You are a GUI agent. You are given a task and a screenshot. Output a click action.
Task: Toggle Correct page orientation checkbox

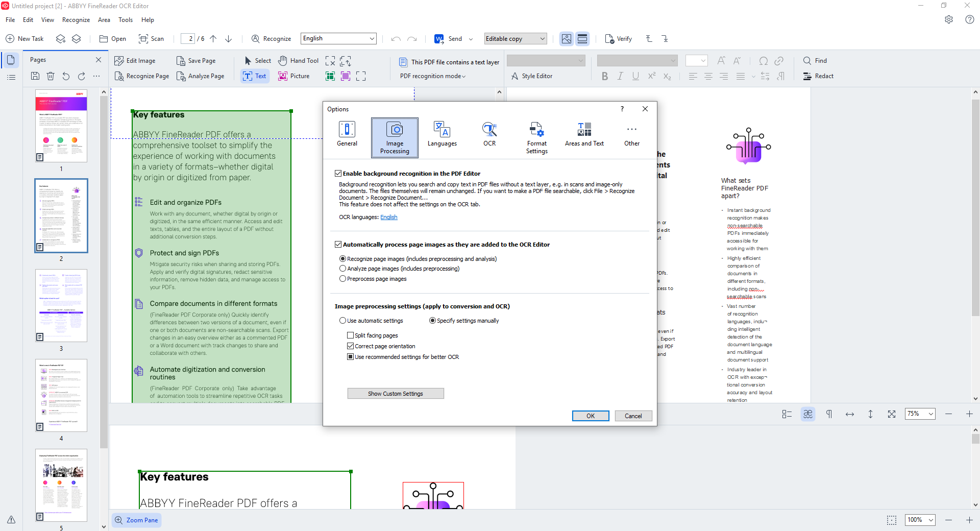coord(350,346)
